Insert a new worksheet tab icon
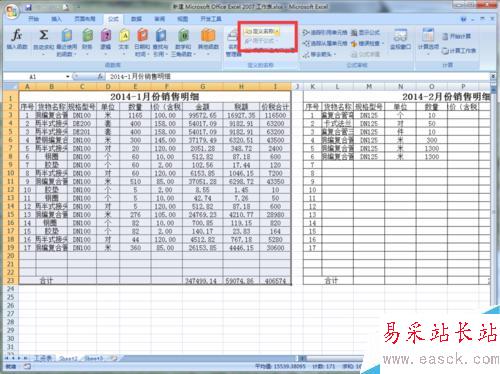 (x=114, y=358)
